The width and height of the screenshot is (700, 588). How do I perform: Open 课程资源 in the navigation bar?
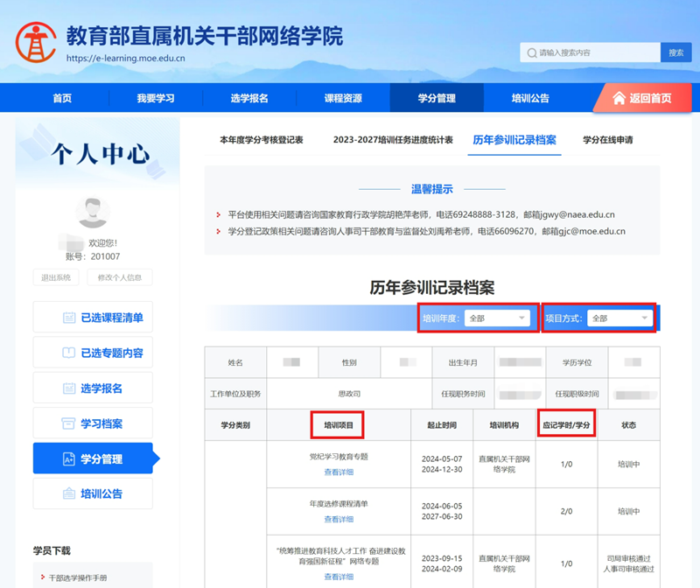click(x=343, y=98)
